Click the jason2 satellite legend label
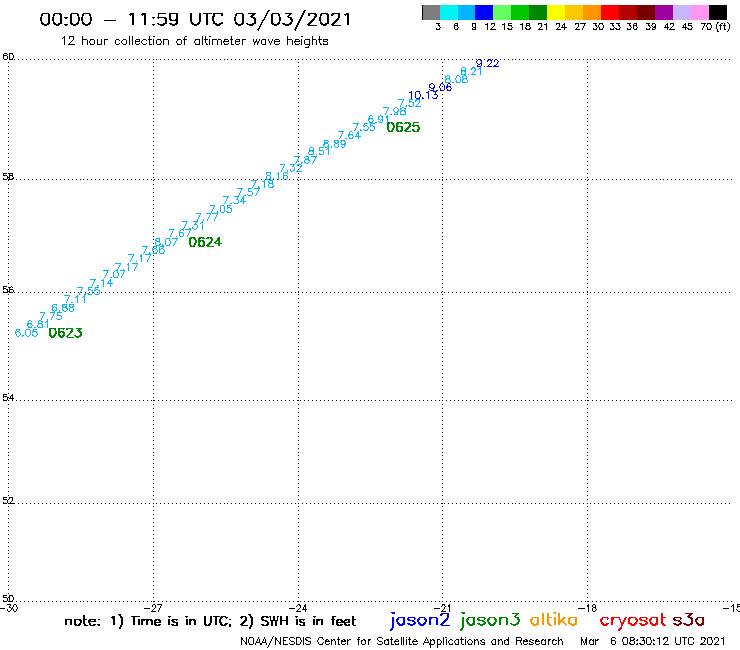This screenshot has width=740, height=650. point(420,621)
